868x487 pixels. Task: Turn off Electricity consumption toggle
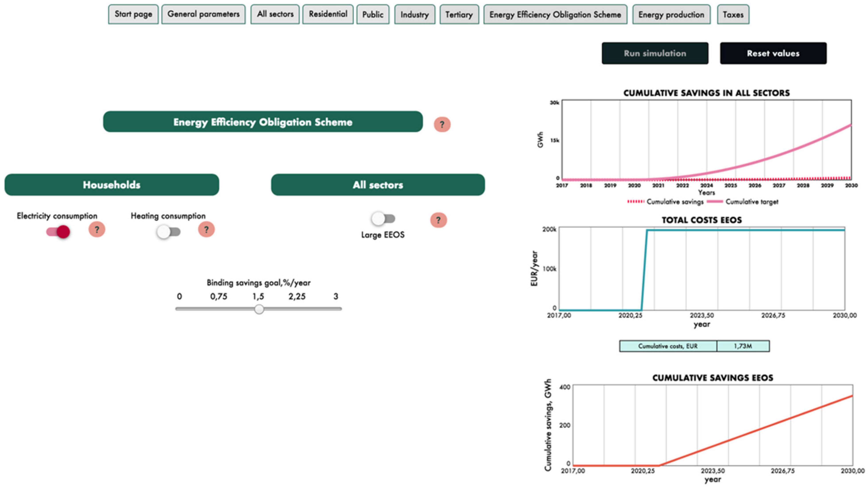[x=58, y=231]
